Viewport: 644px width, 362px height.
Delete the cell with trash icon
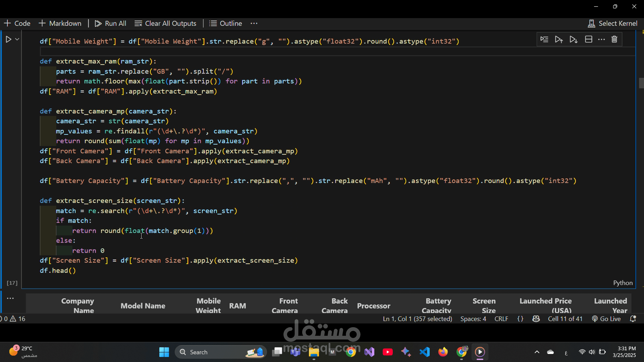[x=614, y=40]
